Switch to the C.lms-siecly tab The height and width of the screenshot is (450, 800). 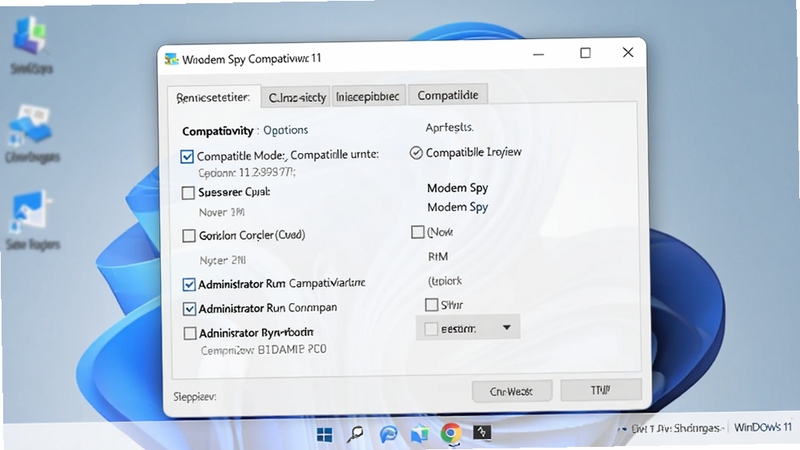tap(297, 97)
